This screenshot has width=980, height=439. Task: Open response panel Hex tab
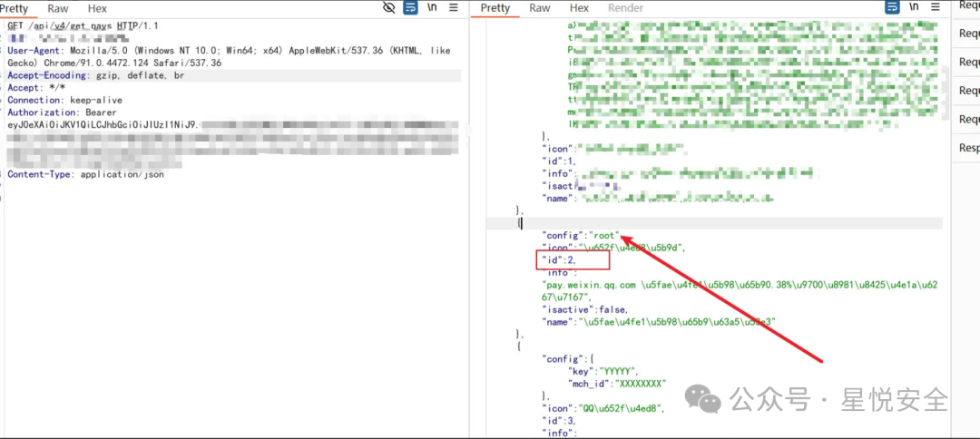579,8
